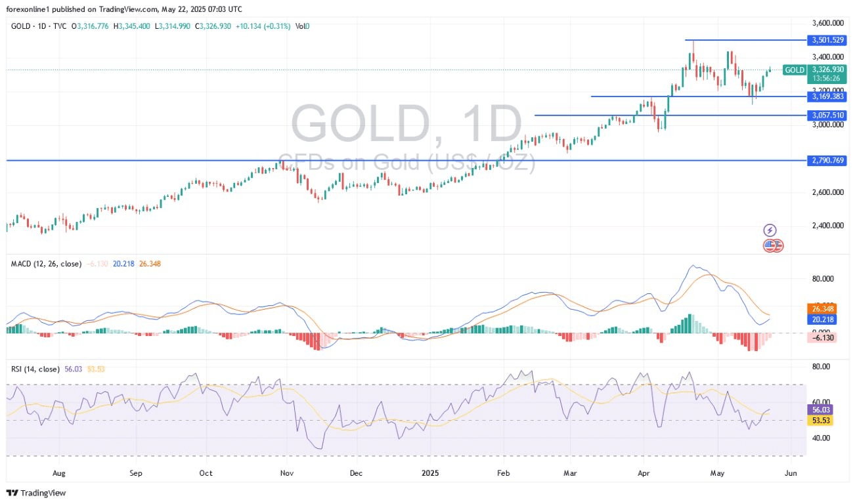Click the 3,057.510 support level label
Image resolution: width=855 pixels, height=504 pixels.
828,115
